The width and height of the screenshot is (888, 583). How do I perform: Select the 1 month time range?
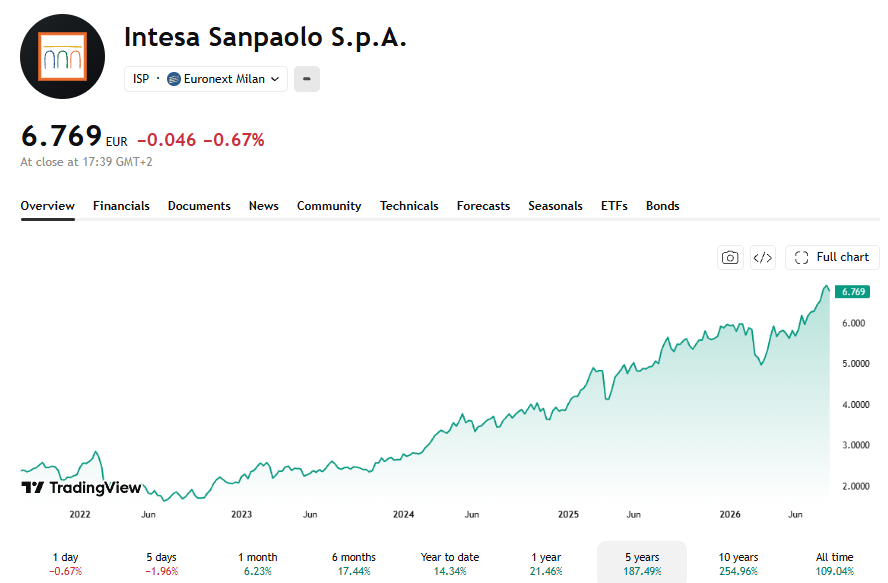click(258, 564)
